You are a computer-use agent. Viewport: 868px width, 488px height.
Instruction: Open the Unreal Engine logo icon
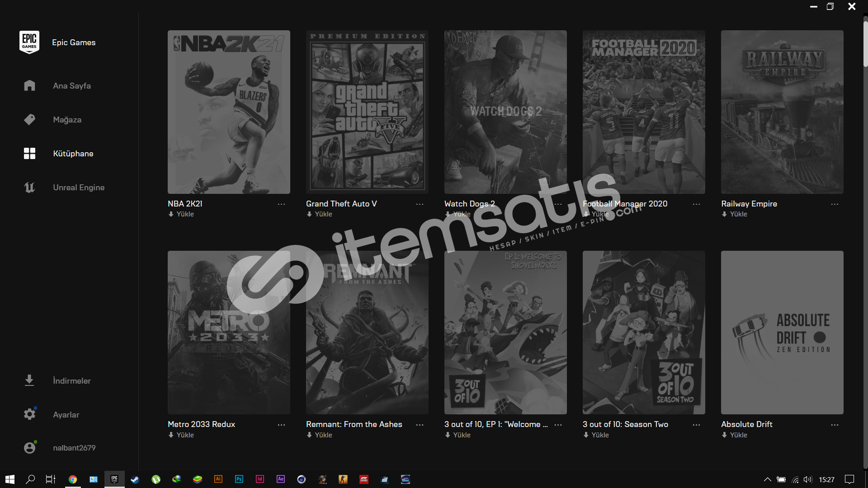29,187
